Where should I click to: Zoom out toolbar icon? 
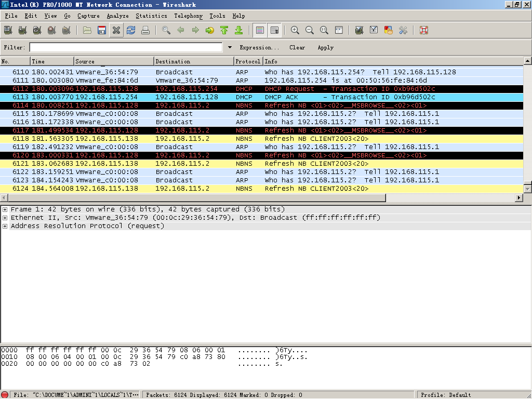(310, 30)
